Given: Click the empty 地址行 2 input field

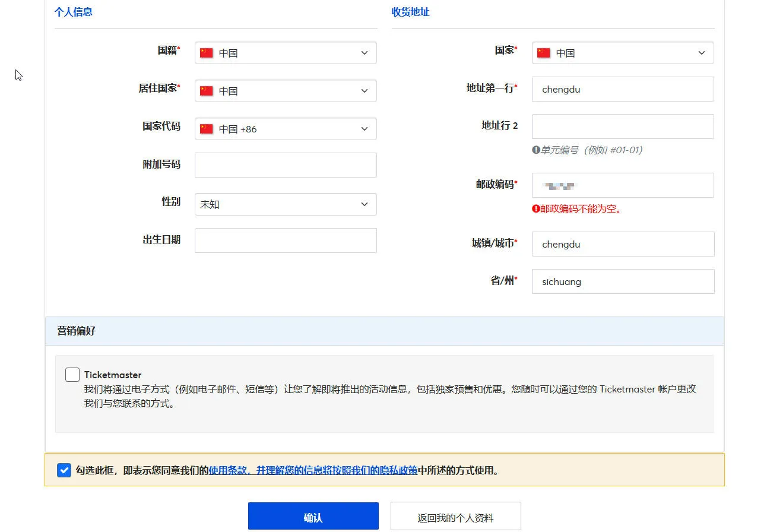Looking at the screenshot, I should (x=623, y=126).
